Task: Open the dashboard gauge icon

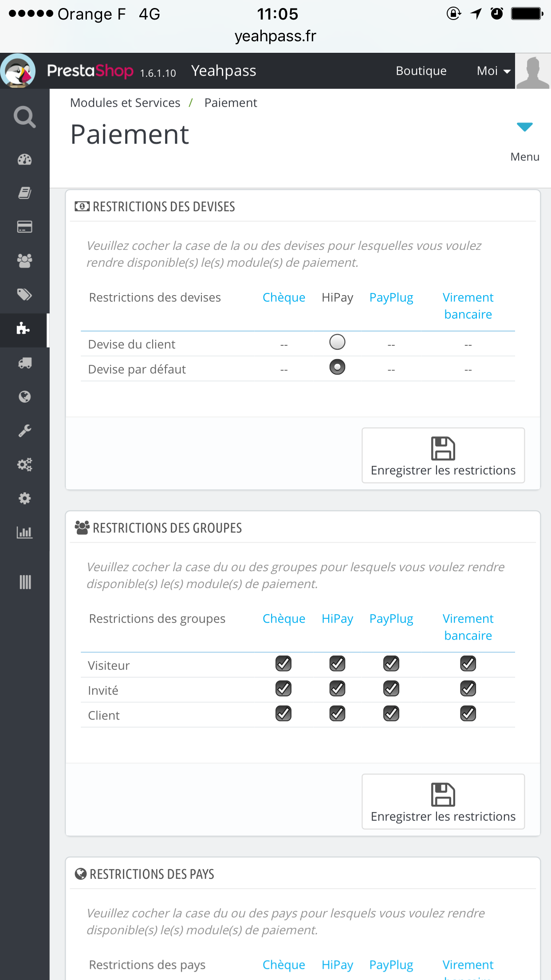Action: [24, 159]
